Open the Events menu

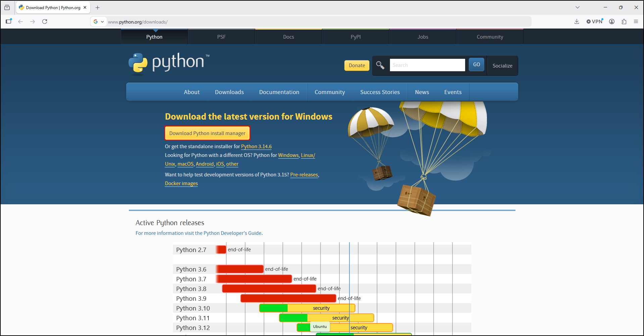pos(453,92)
